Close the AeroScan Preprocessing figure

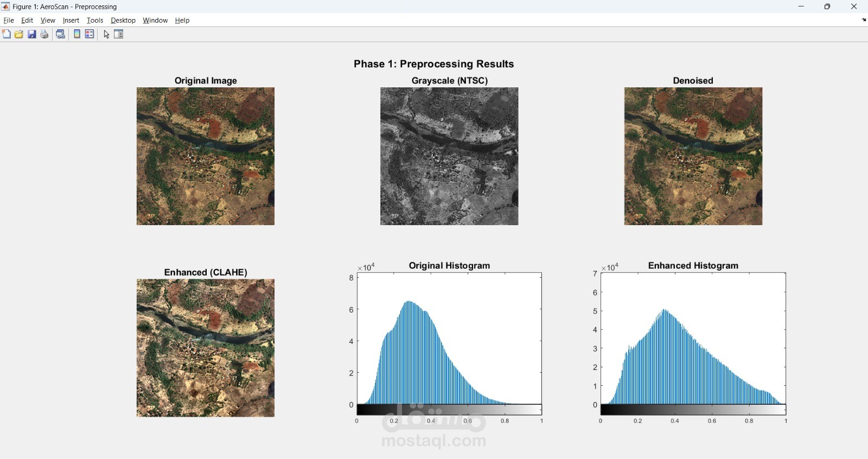click(854, 7)
